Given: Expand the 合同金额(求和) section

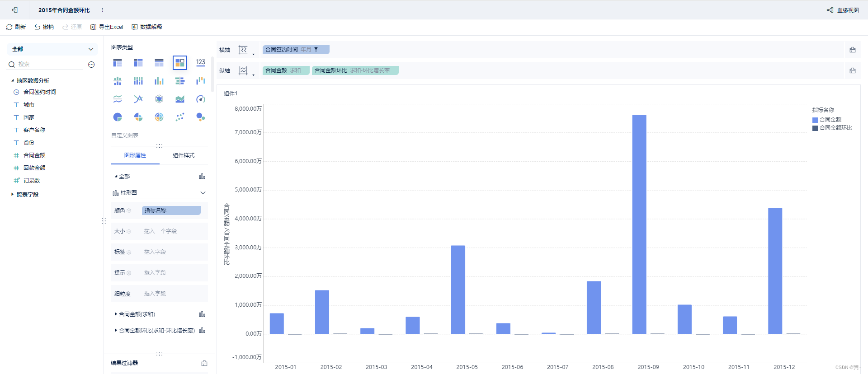Looking at the screenshot, I should (116, 314).
